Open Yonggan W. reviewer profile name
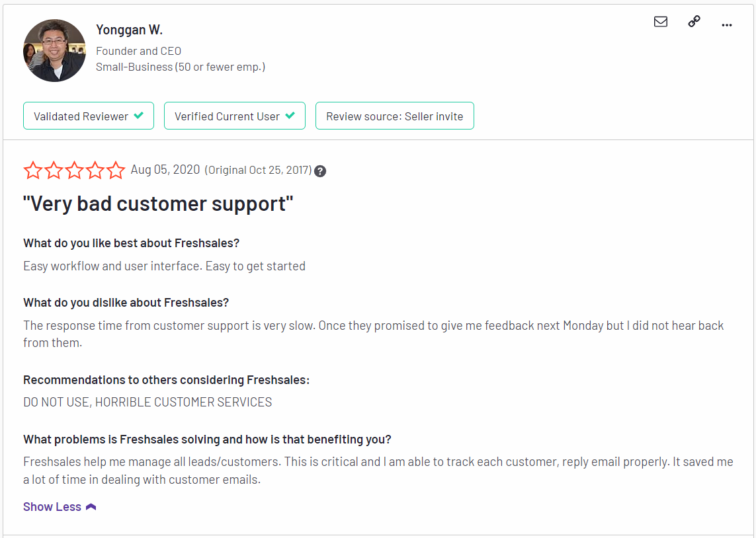This screenshot has width=756, height=538. (129, 30)
